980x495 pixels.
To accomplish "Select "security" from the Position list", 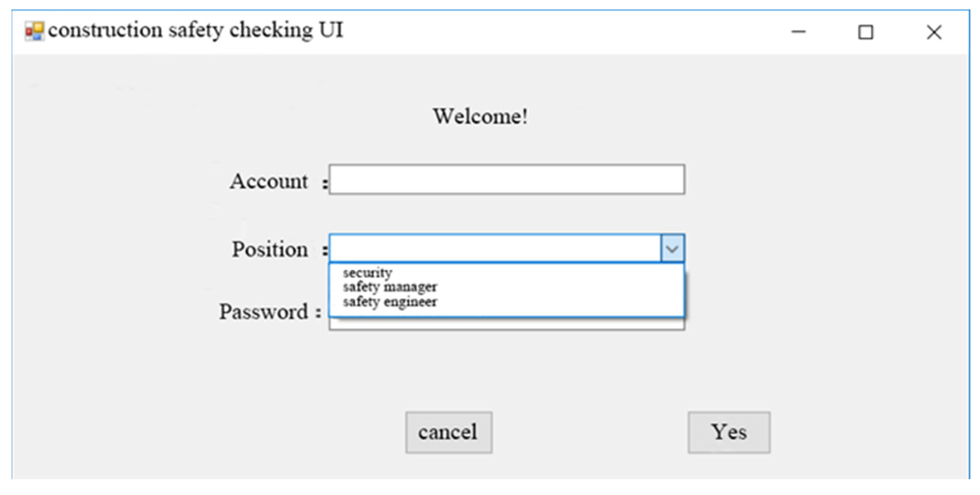I will 368,273.
